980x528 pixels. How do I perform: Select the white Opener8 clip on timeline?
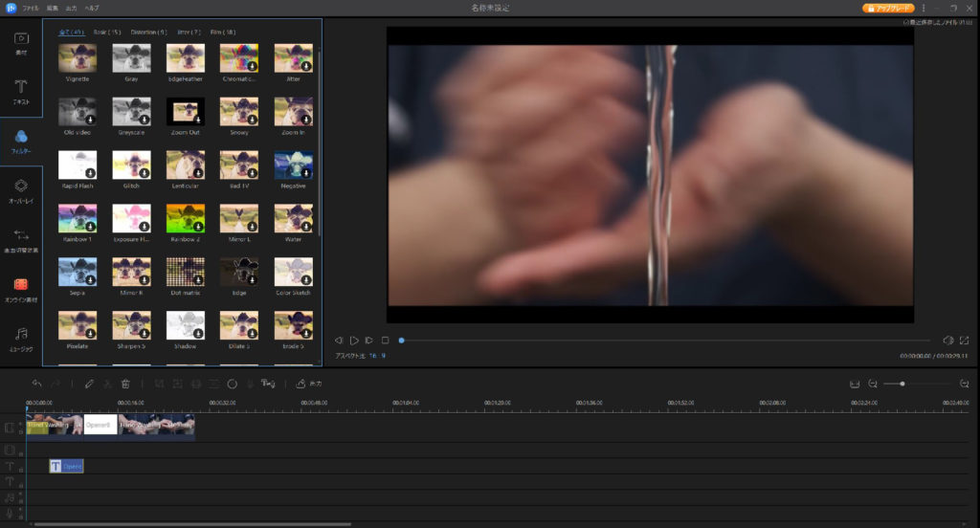coord(100,425)
